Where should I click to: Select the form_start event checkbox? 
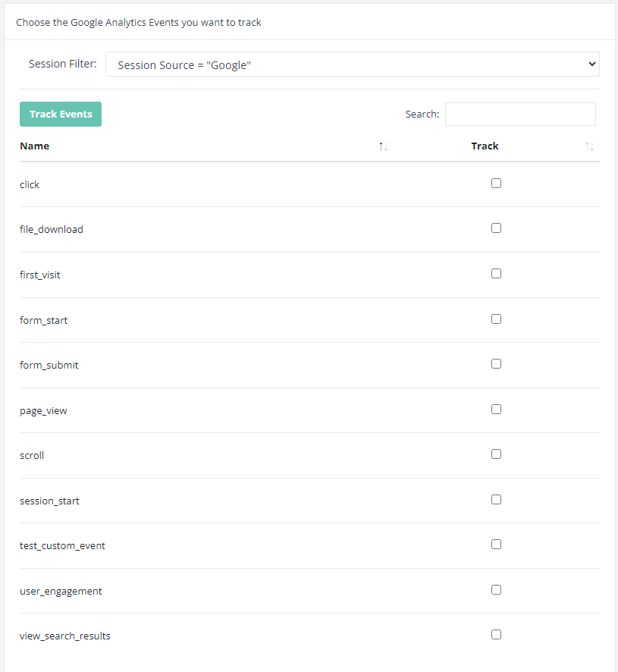(496, 319)
